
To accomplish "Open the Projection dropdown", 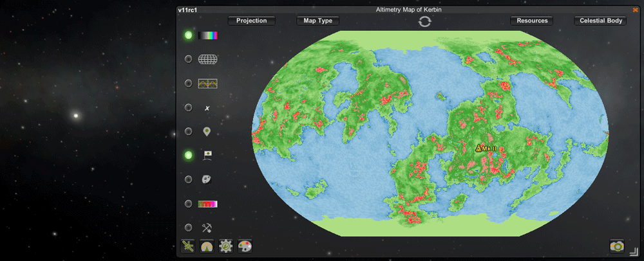I will (252, 21).
